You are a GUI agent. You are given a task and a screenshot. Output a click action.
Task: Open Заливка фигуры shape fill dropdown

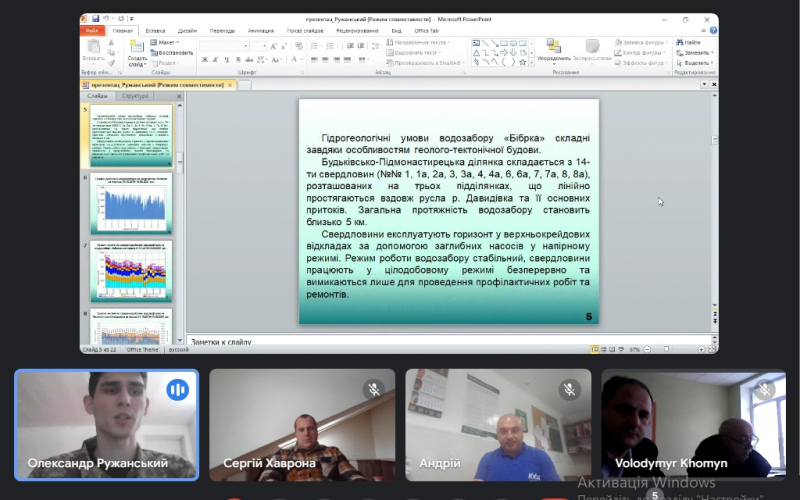tap(642, 42)
